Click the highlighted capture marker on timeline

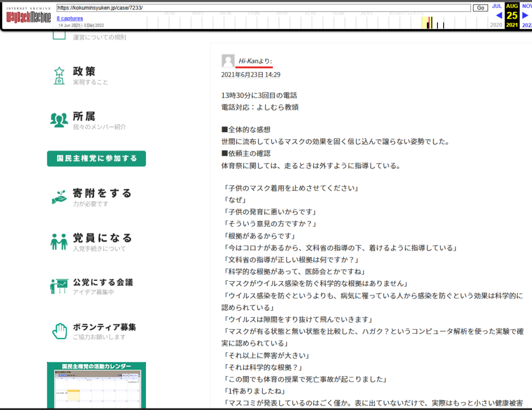pyautogui.click(x=429, y=23)
